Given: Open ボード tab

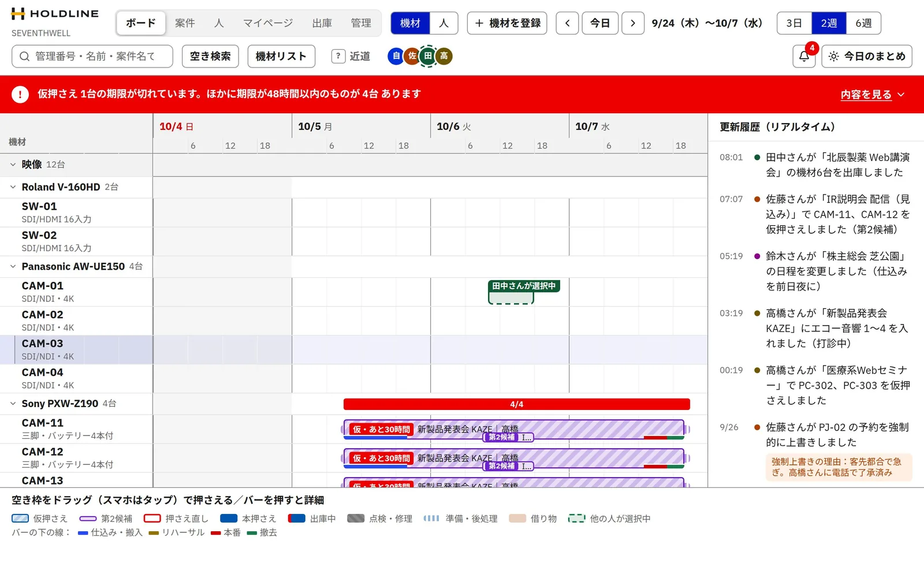Looking at the screenshot, I should click(x=141, y=23).
